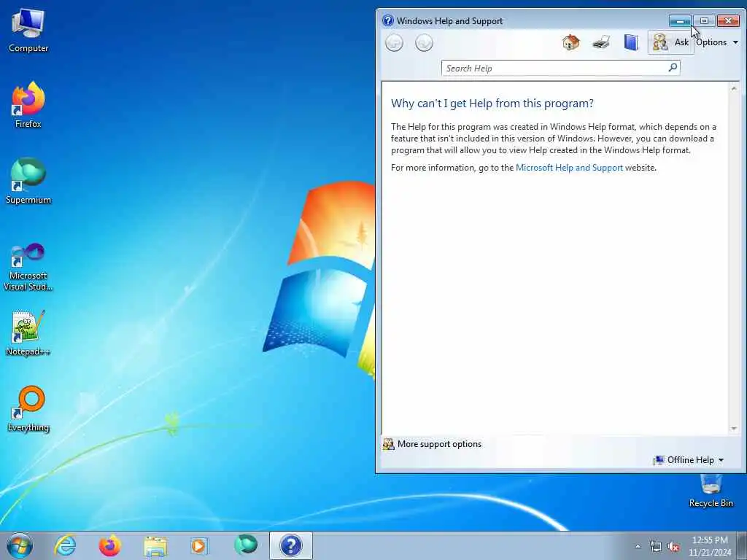Click the Show desktop strip
Image resolution: width=747 pixels, height=560 pixels.
742,545
